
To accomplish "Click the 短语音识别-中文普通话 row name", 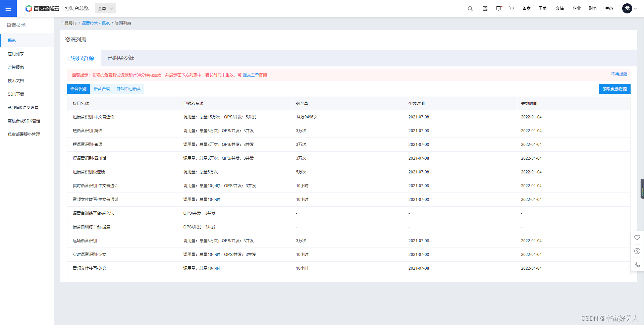I will 94,117.
